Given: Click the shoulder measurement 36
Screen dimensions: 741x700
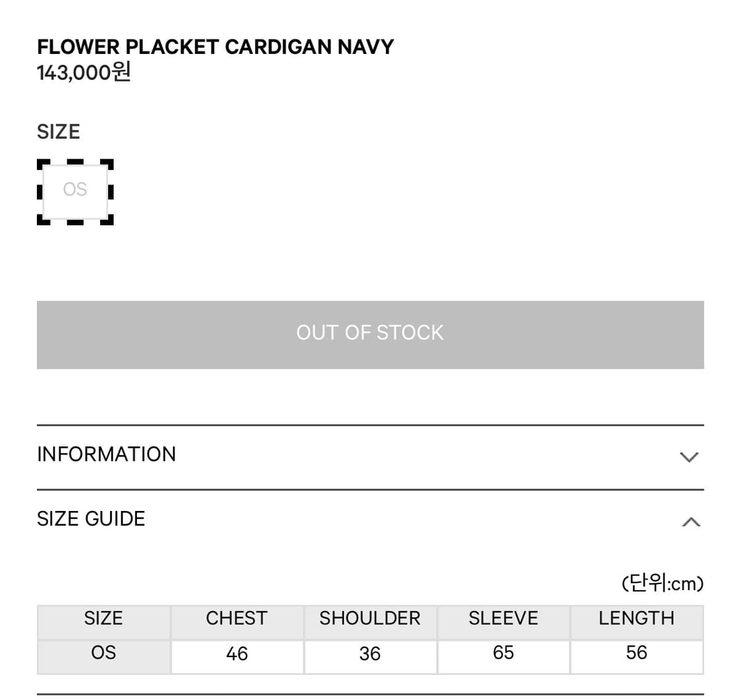Looking at the screenshot, I should point(370,654).
